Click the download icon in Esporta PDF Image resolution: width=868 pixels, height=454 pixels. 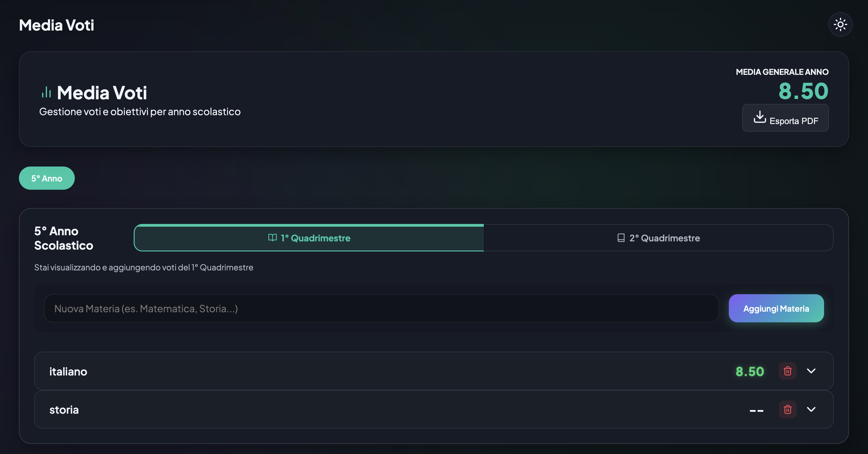759,117
